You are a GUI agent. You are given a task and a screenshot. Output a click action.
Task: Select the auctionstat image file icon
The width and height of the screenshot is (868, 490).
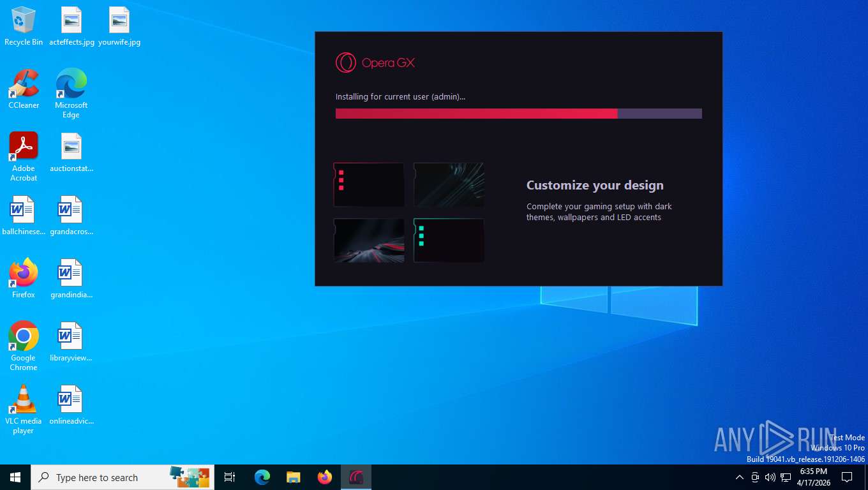[71, 153]
